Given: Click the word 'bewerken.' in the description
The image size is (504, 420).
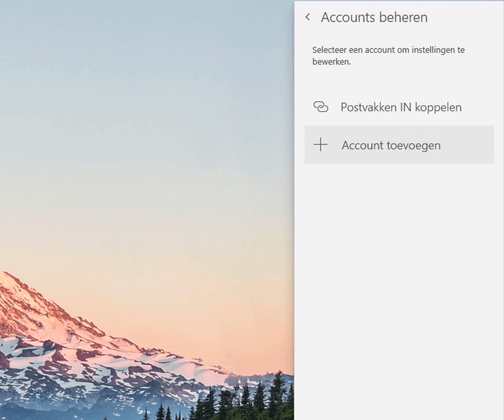Looking at the screenshot, I should click(x=331, y=62).
